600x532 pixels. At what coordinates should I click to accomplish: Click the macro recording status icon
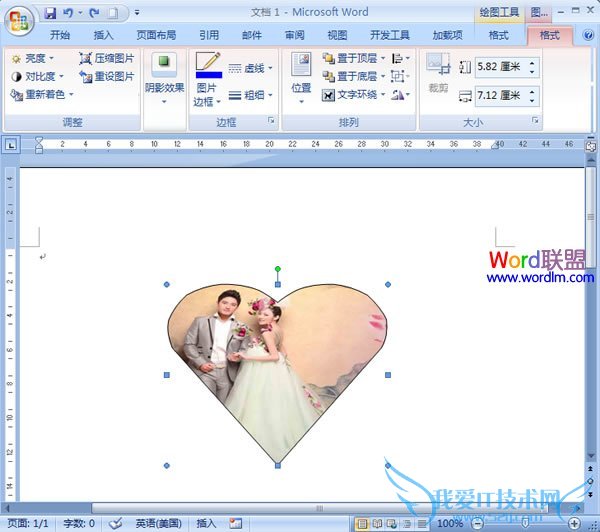pos(236,523)
